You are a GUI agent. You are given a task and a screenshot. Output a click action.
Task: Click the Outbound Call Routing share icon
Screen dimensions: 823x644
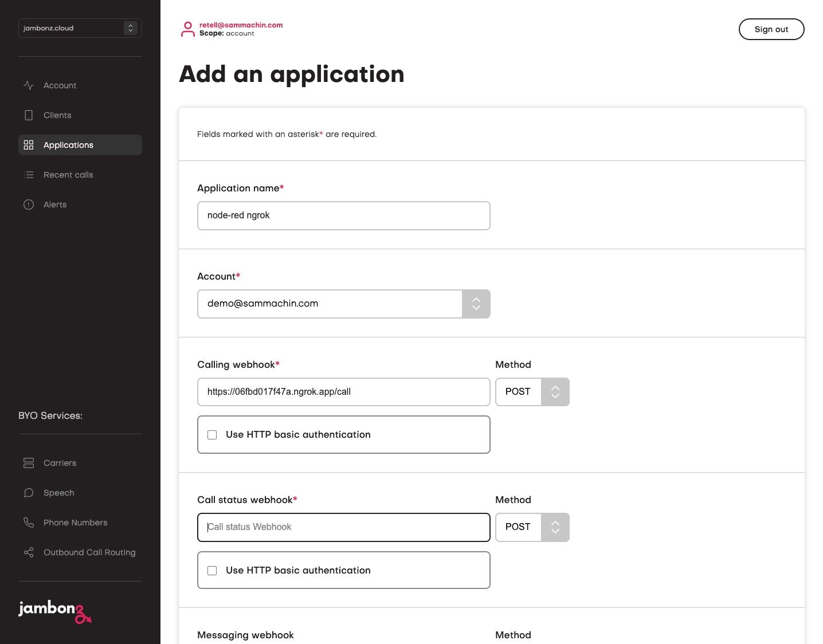29,552
